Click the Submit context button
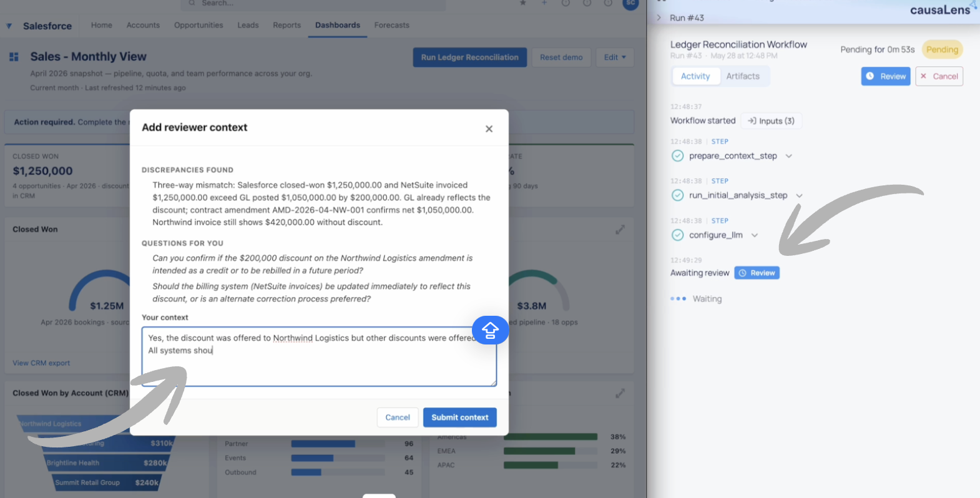980x498 pixels. click(460, 417)
